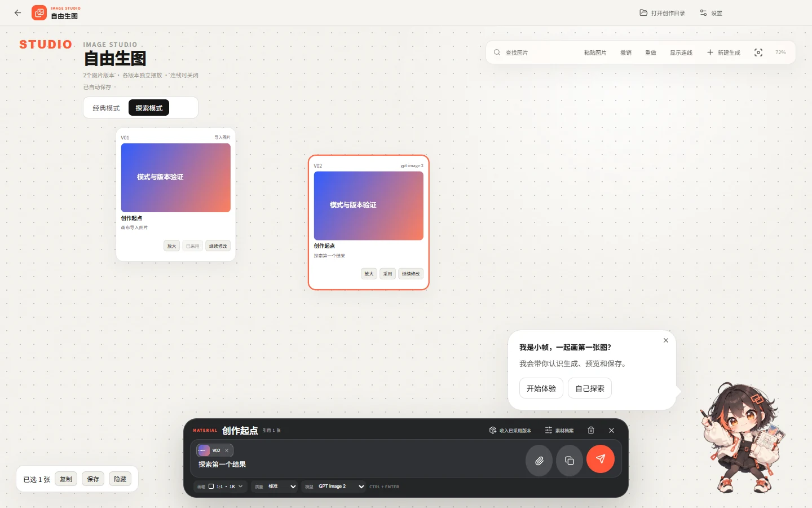Click 自己探索 in the guide bubble
812x508 pixels.
pyautogui.click(x=590, y=388)
